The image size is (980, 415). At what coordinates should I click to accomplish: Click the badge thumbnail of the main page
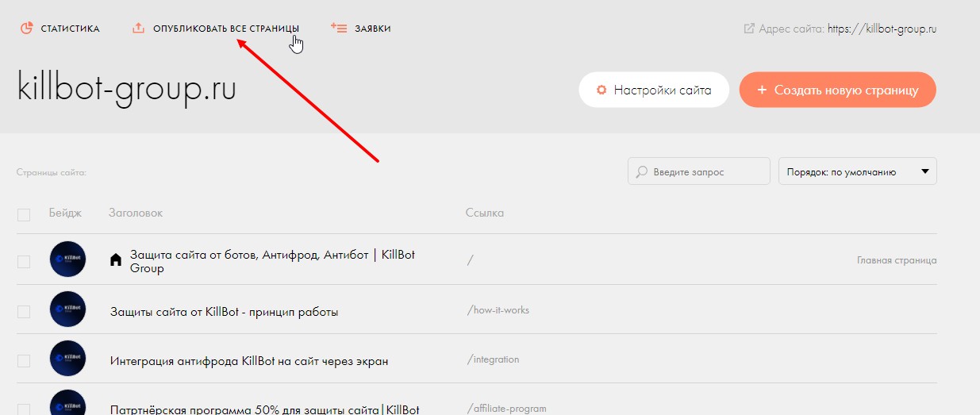coord(67,259)
